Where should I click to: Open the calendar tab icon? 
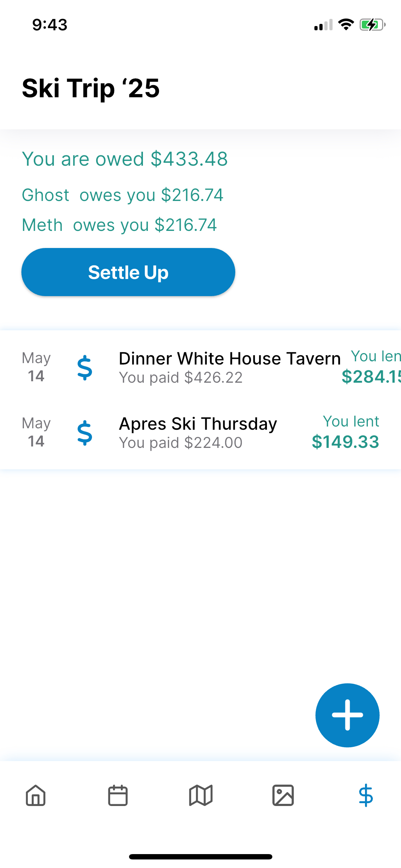point(118,795)
